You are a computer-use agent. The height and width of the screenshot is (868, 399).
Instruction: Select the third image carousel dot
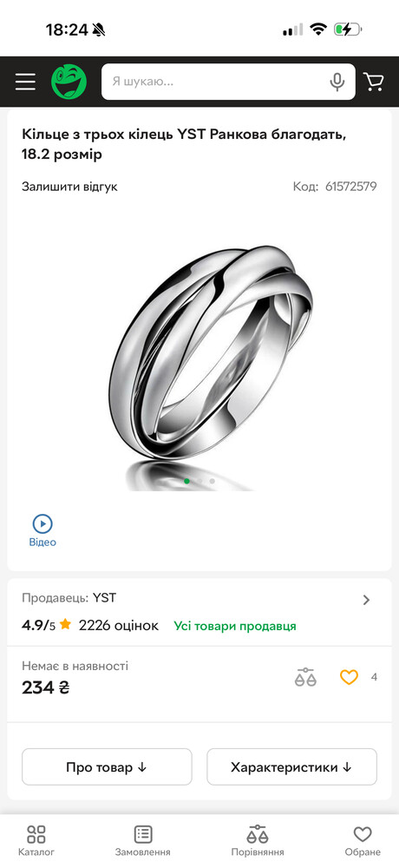(212, 481)
